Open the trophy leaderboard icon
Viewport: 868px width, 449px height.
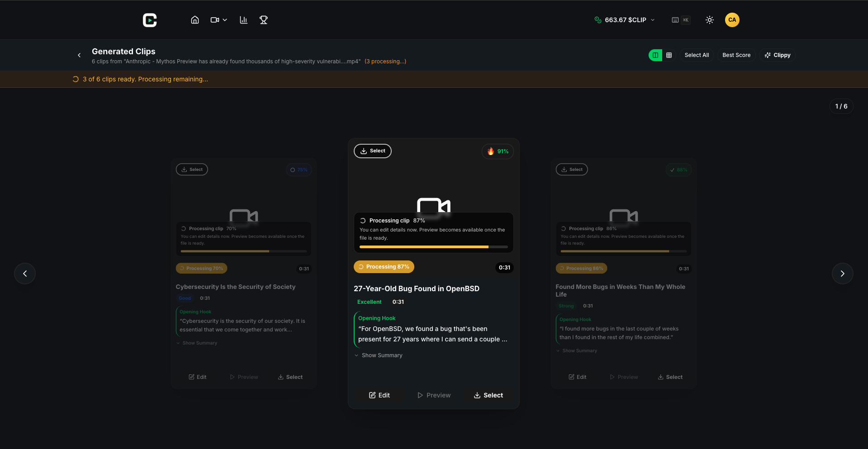pos(264,20)
